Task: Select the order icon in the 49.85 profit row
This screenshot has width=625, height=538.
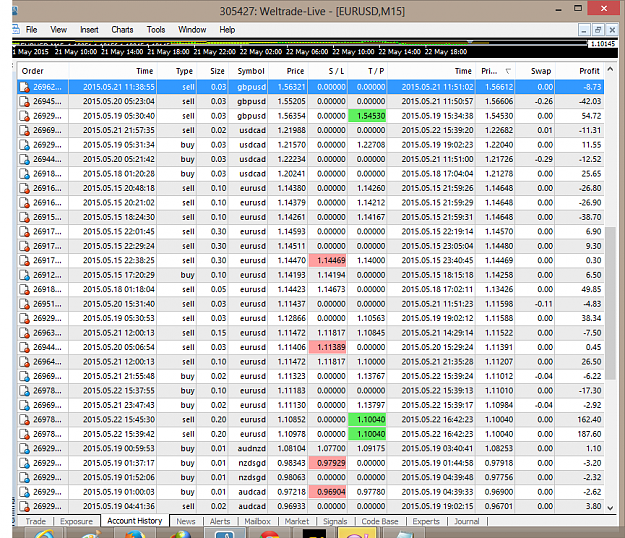Action: 25,289
